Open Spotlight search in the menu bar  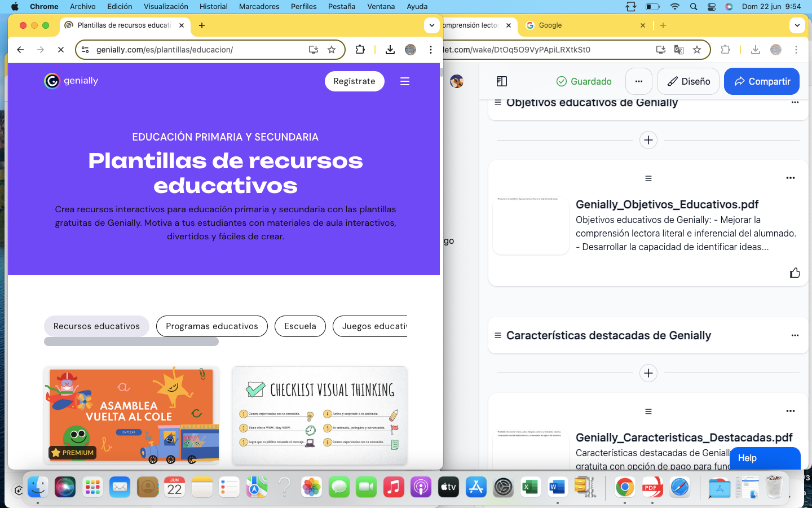pos(694,7)
